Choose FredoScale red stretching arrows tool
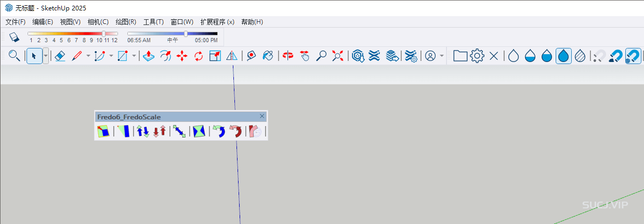This screenshot has height=224, width=644. pyautogui.click(x=160, y=131)
